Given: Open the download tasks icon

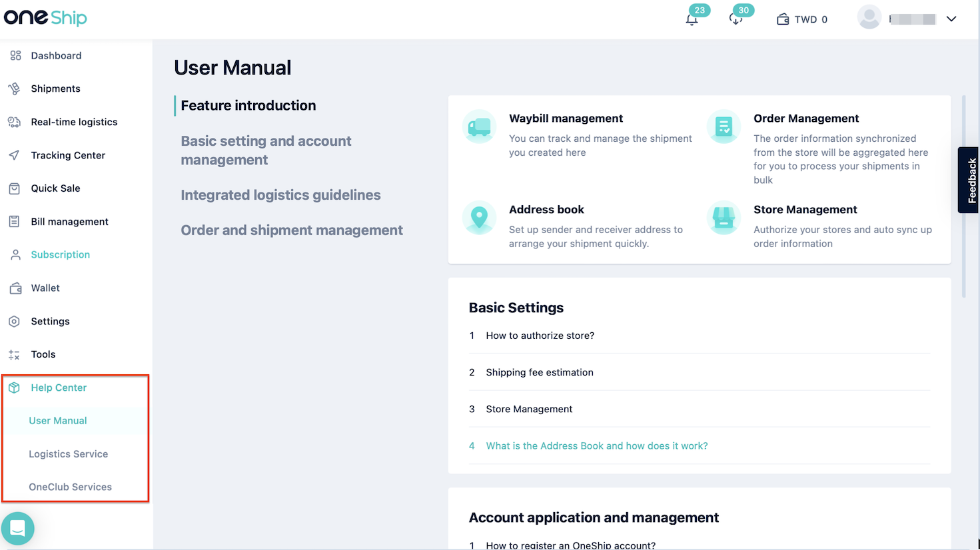Looking at the screenshot, I should click(735, 19).
